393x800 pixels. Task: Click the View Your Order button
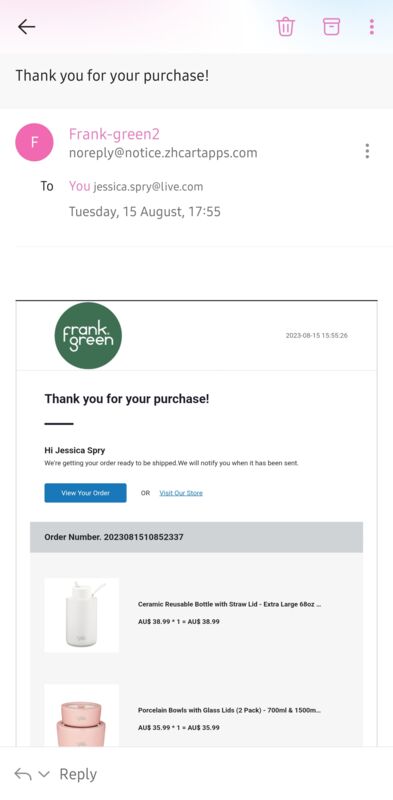(x=85, y=493)
